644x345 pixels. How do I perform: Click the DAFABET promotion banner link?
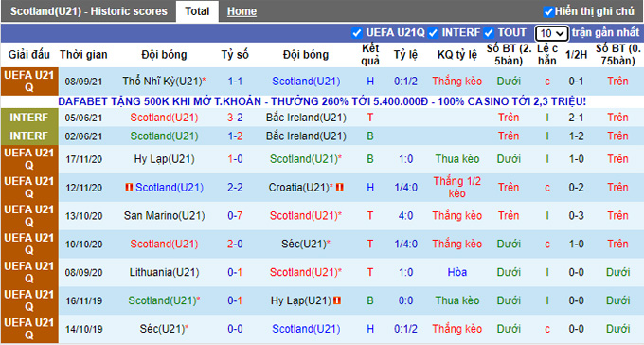click(322, 101)
